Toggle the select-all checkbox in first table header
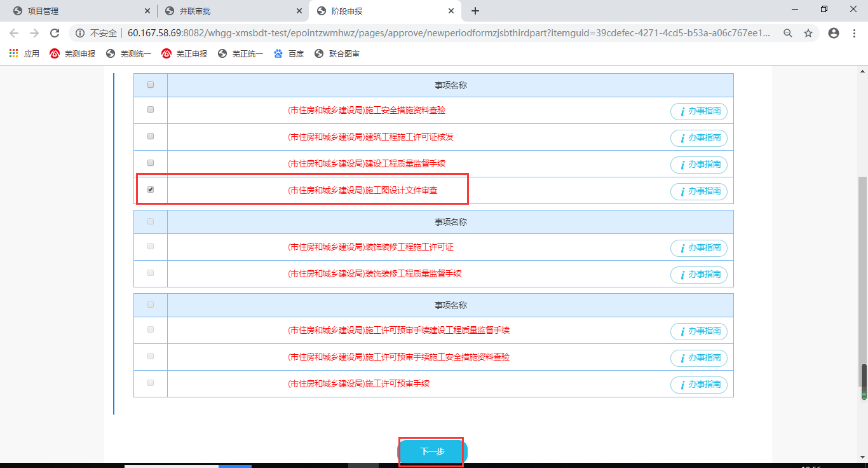This screenshot has height=468, width=868. point(151,85)
